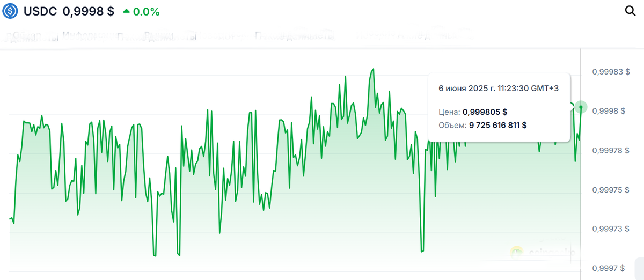Click the USDC coin logo icon
The width and height of the screenshot is (644, 280).
point(10,11)
